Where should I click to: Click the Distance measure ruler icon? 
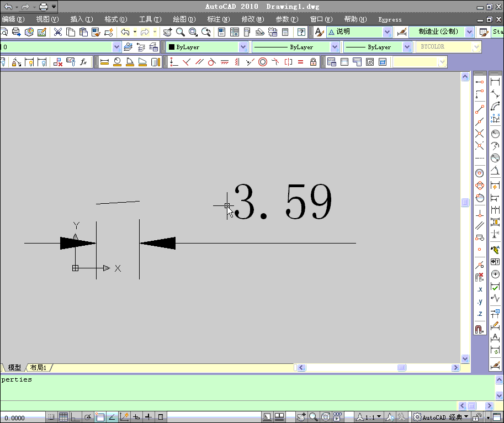(104, 62)
